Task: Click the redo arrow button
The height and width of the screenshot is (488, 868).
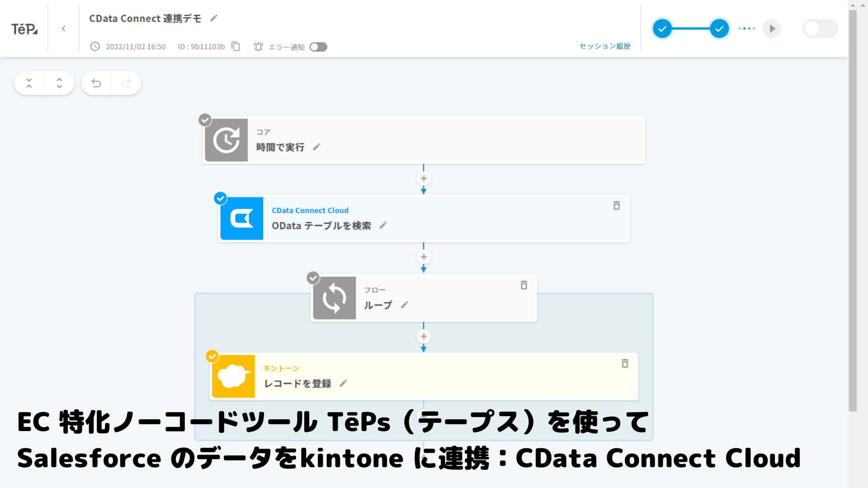Action: pos(127,83)
